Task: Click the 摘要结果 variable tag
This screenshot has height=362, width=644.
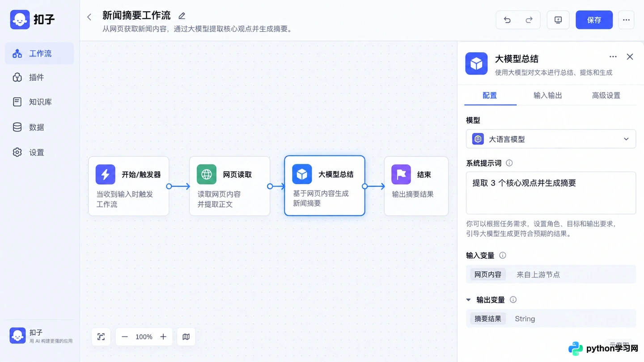Action: (x=488, y=319)
